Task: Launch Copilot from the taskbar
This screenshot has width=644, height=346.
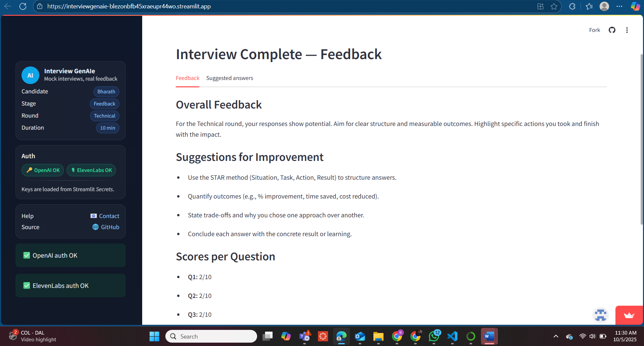Action: pyautogui.click(x=286, y=336)
